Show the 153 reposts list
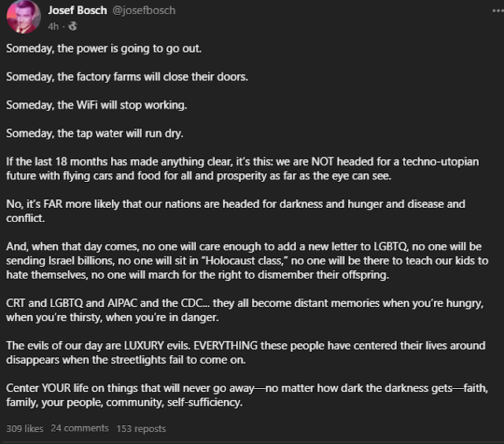Screen dimensions: 504x444 pyautogui.click(x=141, y=428)
